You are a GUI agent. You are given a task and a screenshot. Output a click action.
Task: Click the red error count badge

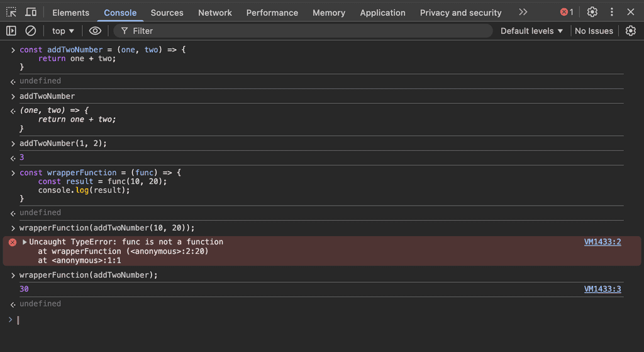tap(567, 12)
